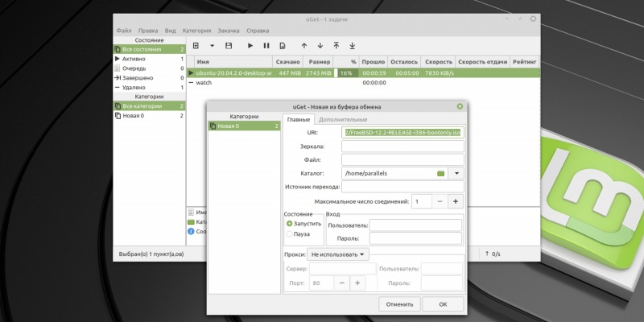Close the uGet main window
644x322 pixels.
point(533,19)
